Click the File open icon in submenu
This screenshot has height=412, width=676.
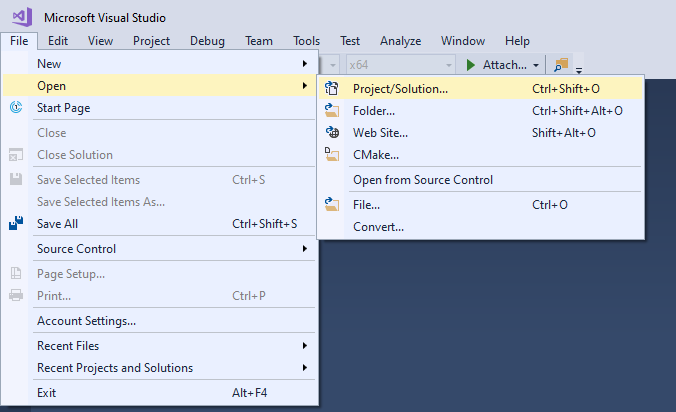point(332,204)
